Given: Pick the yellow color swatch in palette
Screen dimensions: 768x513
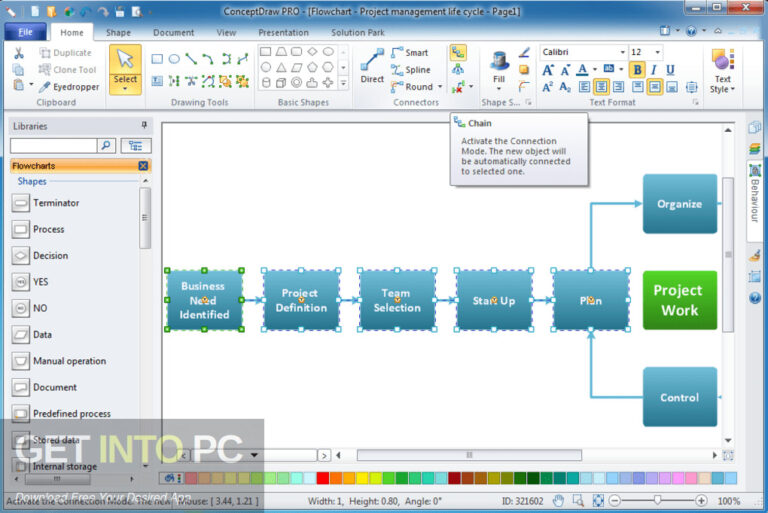Looking at the screenshot, I should (362, 478).
